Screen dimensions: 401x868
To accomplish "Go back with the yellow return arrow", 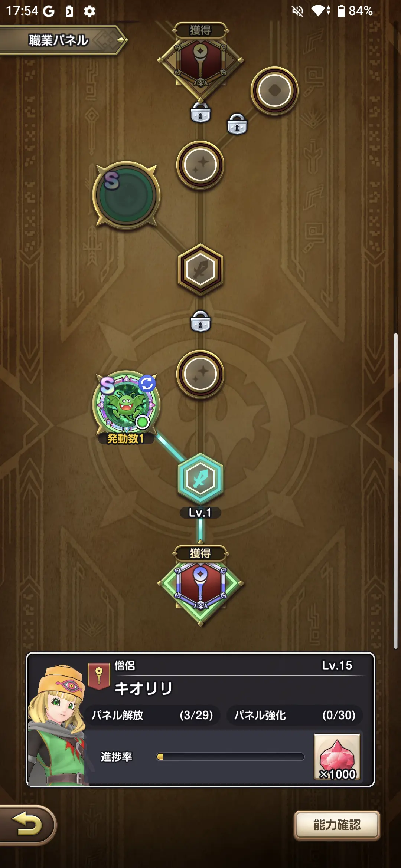I will (27, 825).
